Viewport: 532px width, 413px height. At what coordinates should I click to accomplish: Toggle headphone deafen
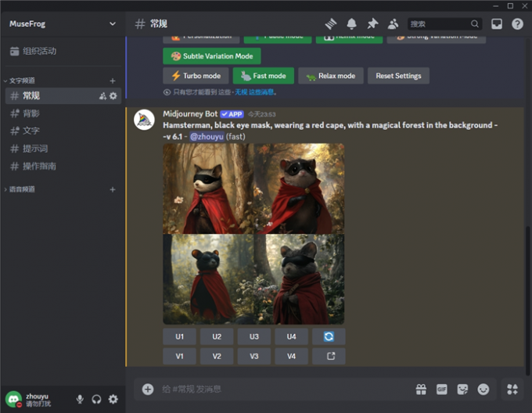pyautogui.click(x=96, y=400)
